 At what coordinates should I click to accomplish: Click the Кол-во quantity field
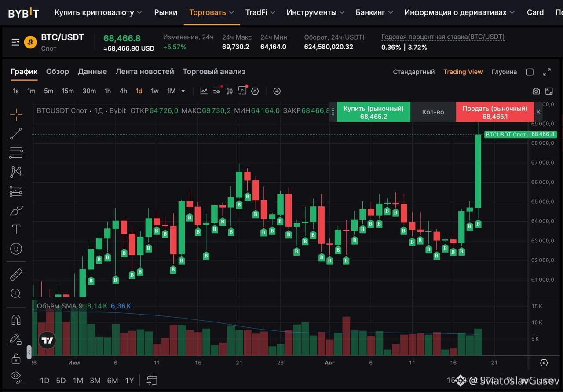click(x=433, y=112)
